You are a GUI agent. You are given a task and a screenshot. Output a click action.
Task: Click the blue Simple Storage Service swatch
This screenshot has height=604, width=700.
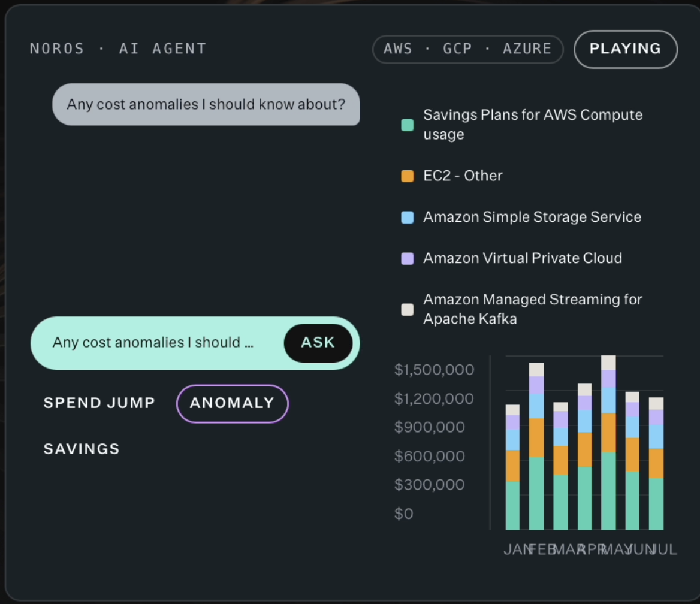407,218
